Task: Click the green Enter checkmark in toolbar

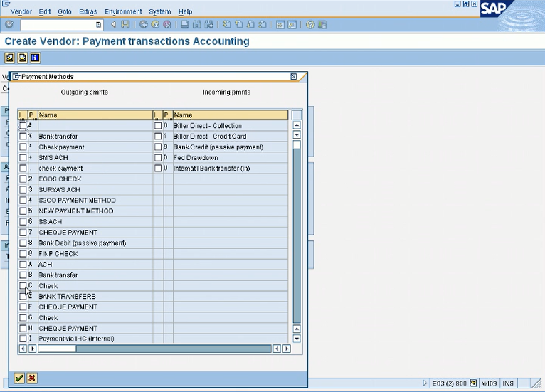Action: click(x=9, y=25)
